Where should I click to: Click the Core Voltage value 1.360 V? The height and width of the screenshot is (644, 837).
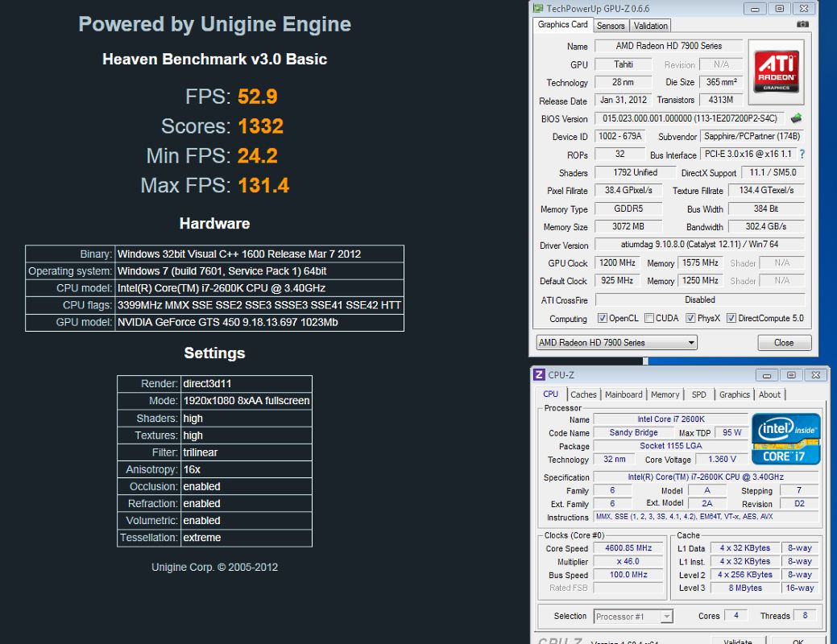(x=722, y=460)
